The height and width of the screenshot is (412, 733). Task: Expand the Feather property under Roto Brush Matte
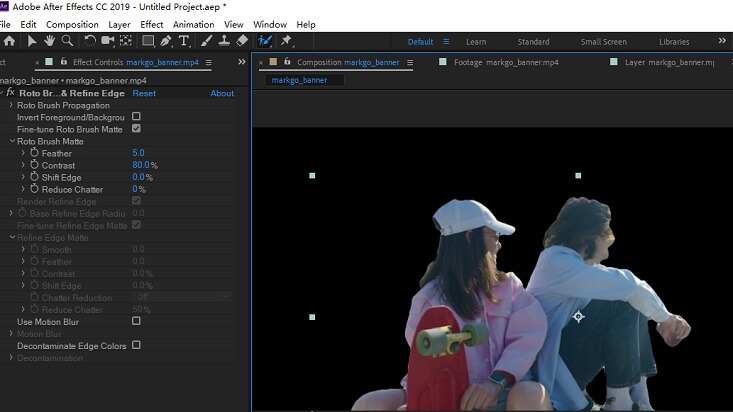coord(23,153)
